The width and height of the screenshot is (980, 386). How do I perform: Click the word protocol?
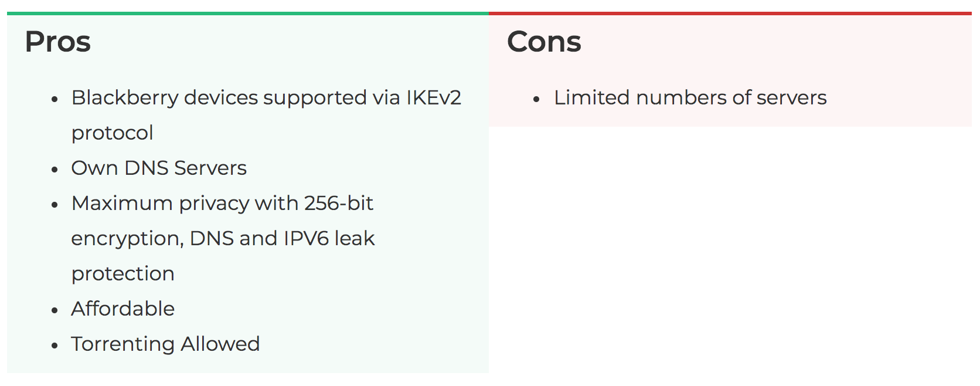(112, 133)
